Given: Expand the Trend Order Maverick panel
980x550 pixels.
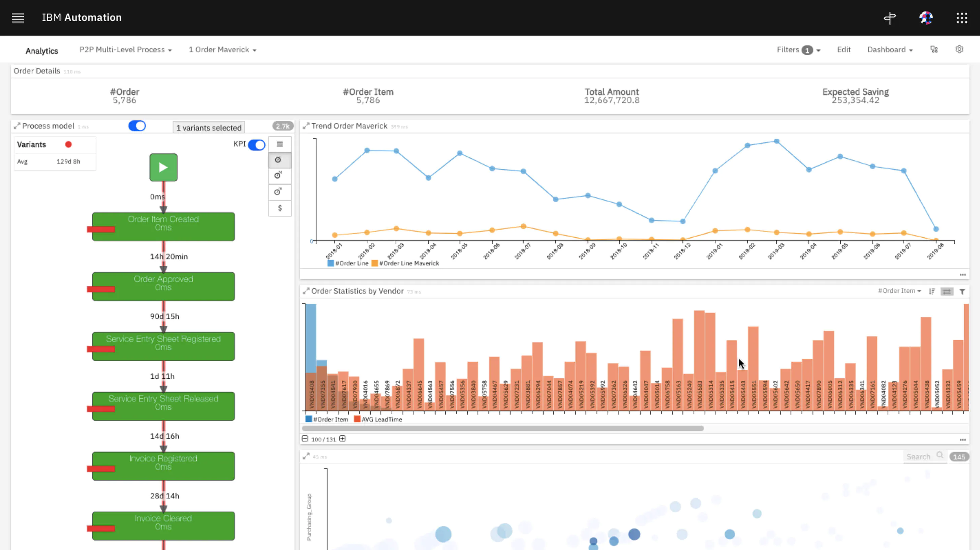Looking at the screenshot, I should tap(306, 126).
